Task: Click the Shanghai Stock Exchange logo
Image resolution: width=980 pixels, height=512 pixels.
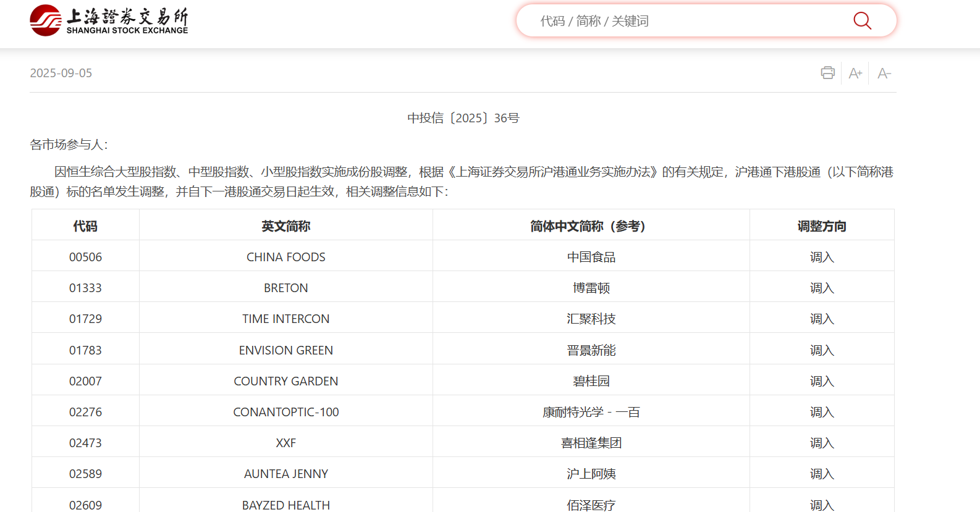Action: (x=109, y=20)
